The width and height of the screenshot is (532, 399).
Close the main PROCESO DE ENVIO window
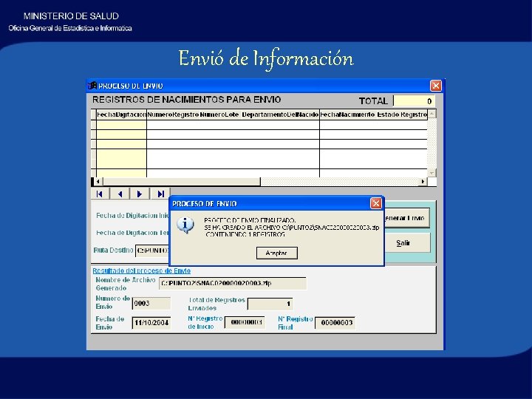click(436, 86)
